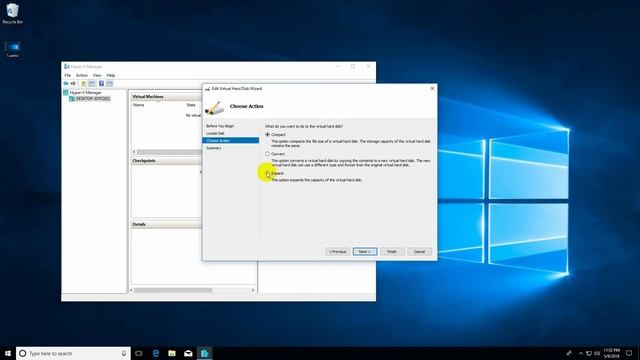Select the Compact radio option

[268, 134]
